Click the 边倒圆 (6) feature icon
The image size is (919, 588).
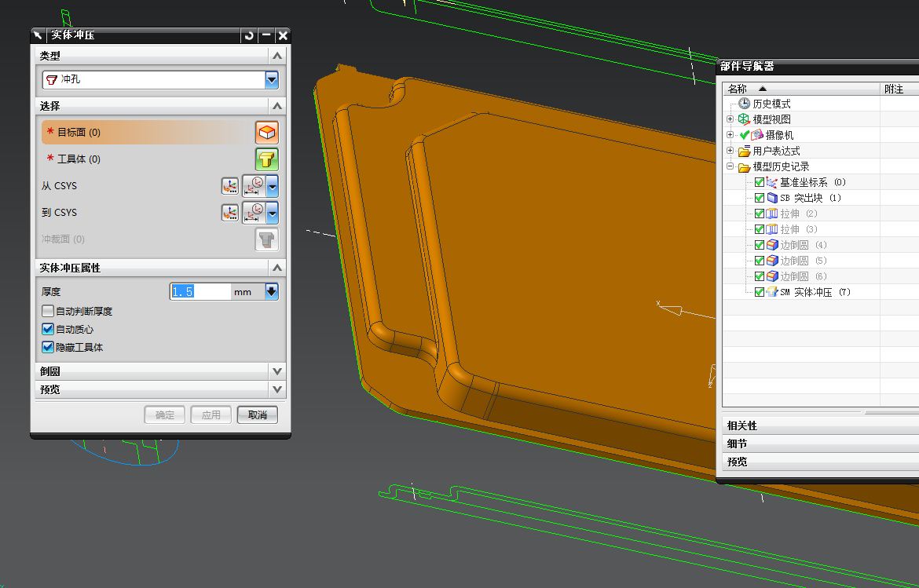[772, 276]
